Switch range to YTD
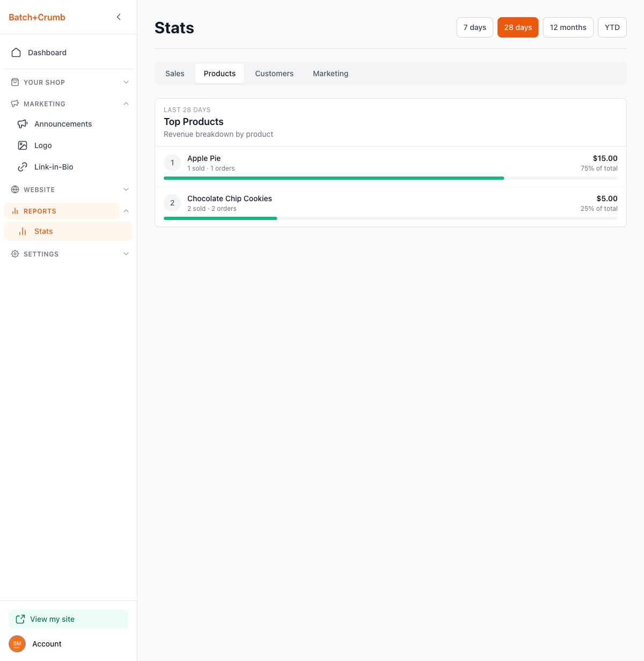This screenshot has height=661, width=644. tap(612, 27)
